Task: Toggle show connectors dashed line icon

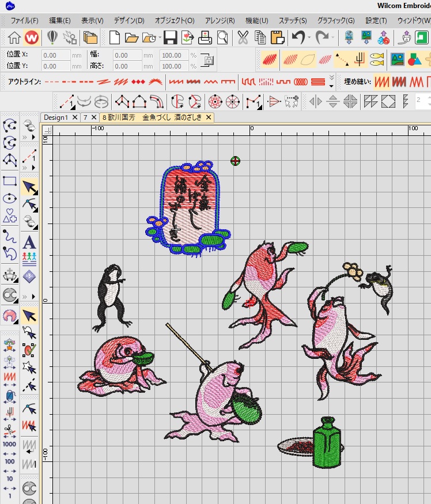Action: click(x=342, y=59)
